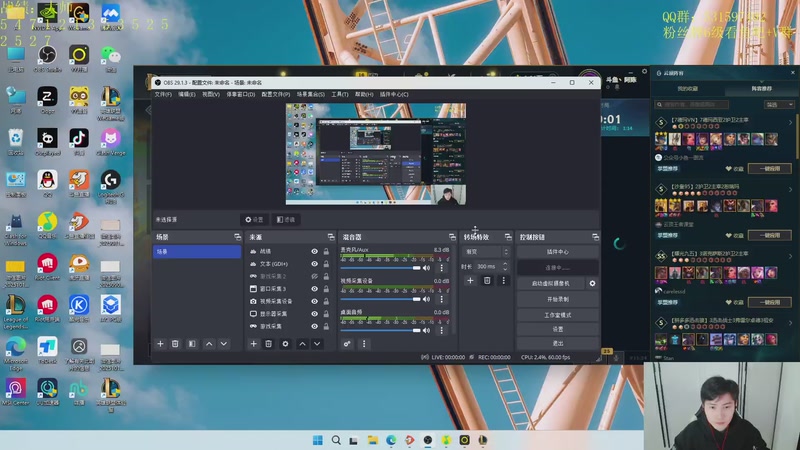This screenshot has width=800, height=450.
Task: Delete the selected scene with trash icon
Action: pos(175,343)
